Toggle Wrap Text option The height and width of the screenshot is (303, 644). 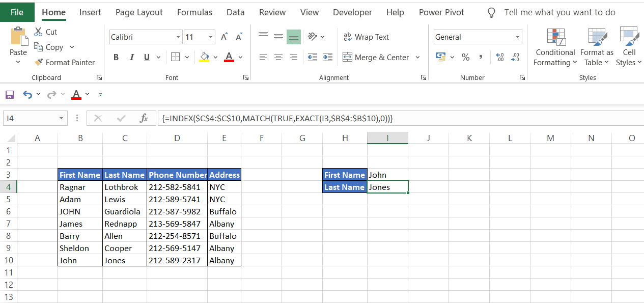[x=366, y=37]
